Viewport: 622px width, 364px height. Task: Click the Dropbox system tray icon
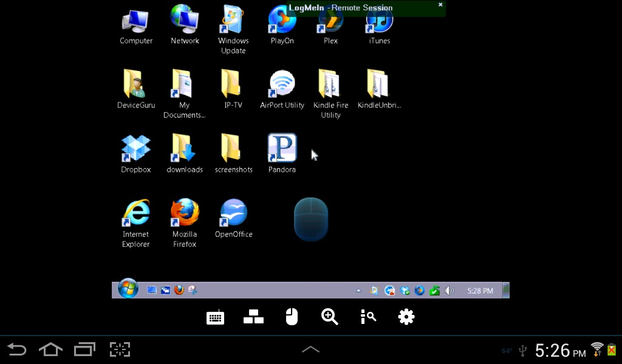pyautogui.click(x=405, y=291)
